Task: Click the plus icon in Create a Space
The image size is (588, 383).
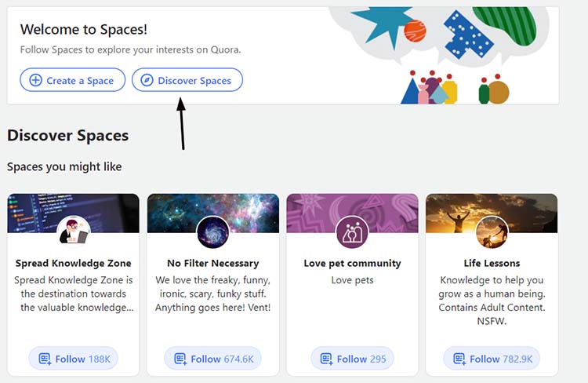Action: tap(35, 80)
